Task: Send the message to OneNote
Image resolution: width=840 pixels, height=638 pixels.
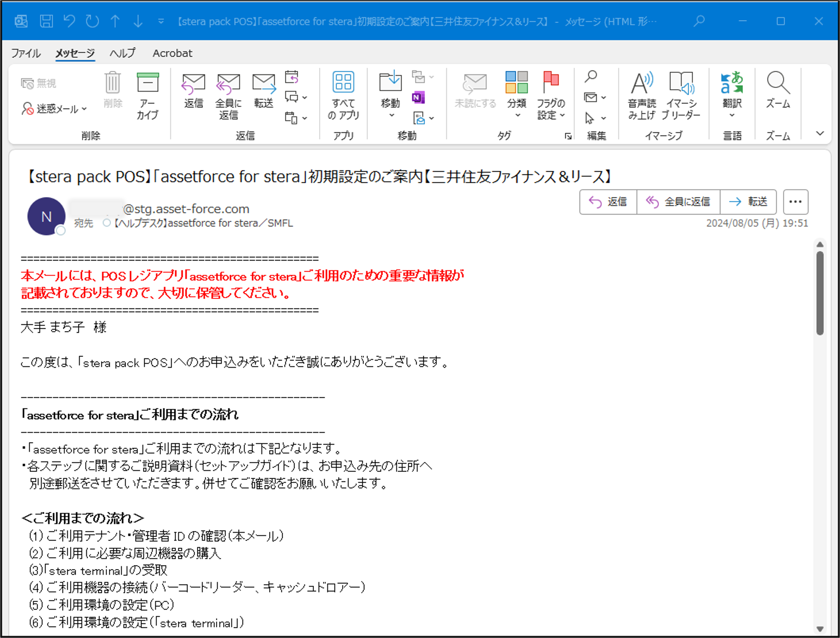Action: (418, 98)
